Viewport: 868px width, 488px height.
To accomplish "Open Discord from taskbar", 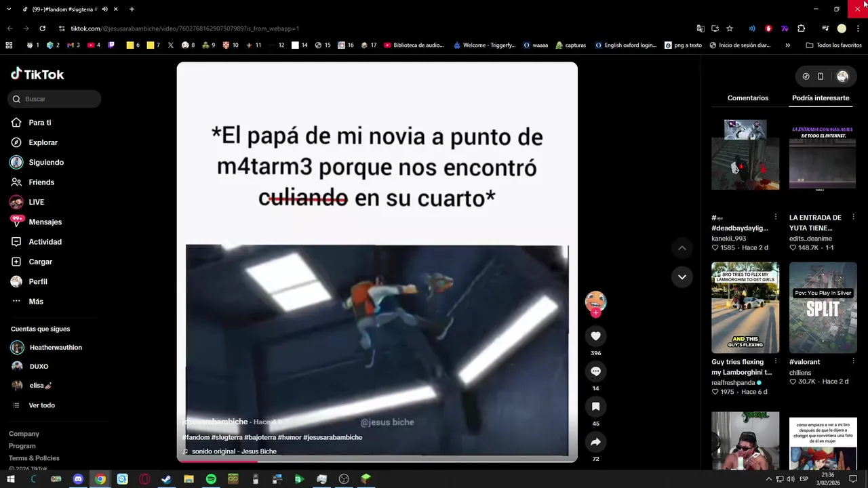I will coord(78,479).
